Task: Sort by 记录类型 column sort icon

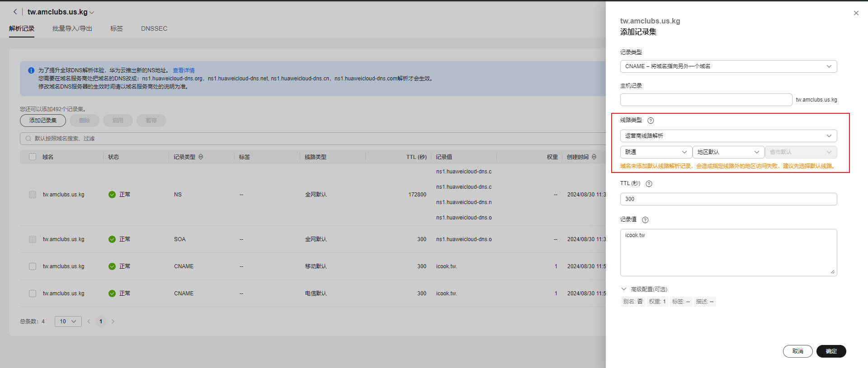Action: pos(201,157)
